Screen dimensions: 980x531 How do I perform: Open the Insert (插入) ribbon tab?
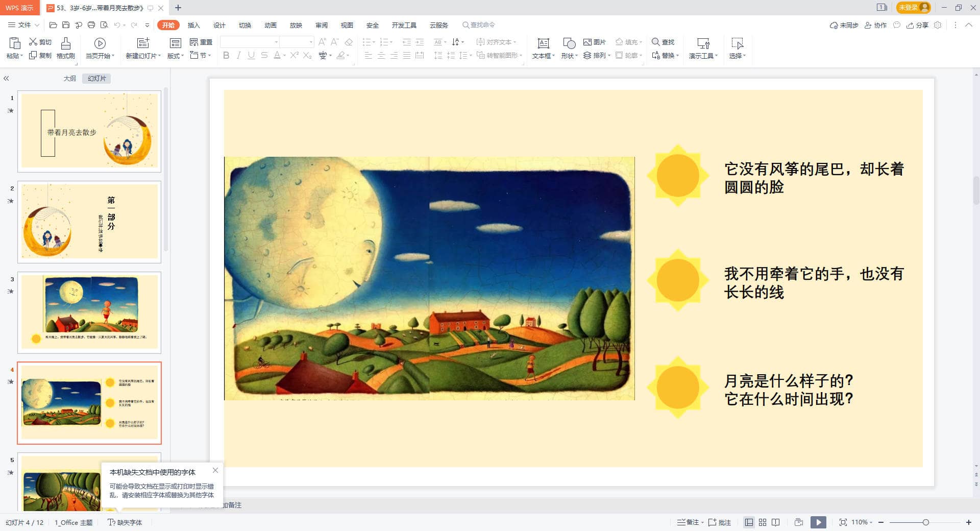coord(194,25)
